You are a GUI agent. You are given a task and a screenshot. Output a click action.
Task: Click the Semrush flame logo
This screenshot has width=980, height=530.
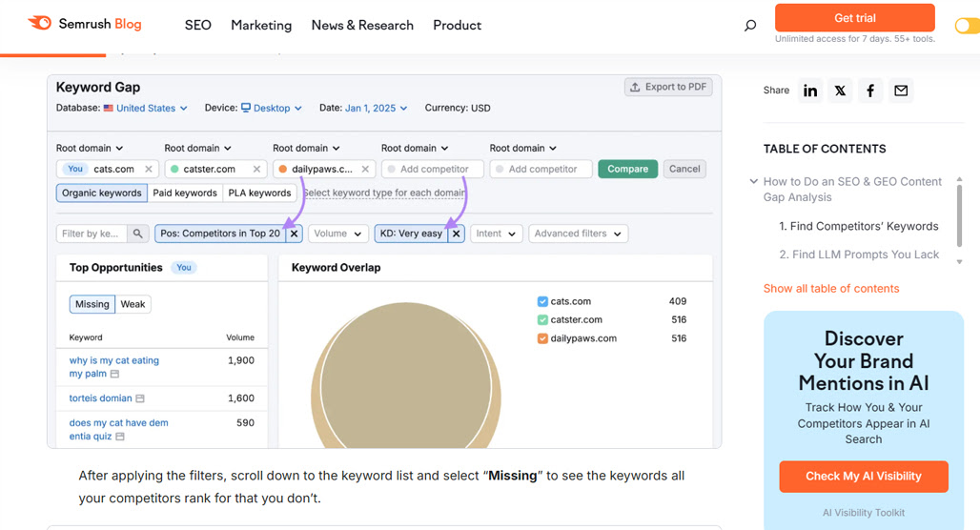coord(40,23)
